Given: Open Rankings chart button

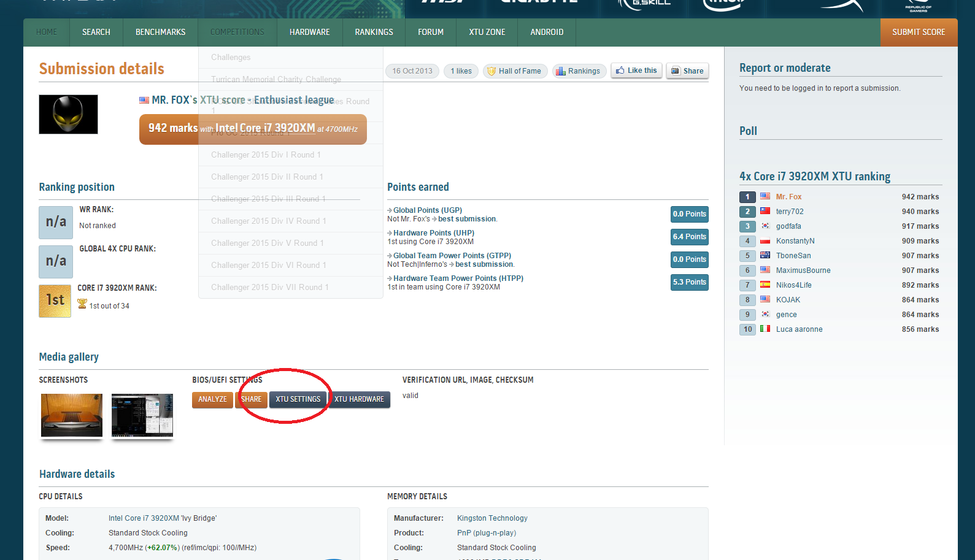Looking at the screenshot, I should click(579, 71).
